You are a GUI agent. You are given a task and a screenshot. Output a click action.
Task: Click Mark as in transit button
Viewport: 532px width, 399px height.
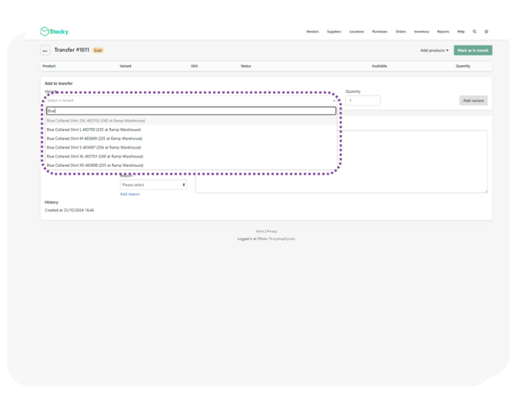[x=472, y=50]
